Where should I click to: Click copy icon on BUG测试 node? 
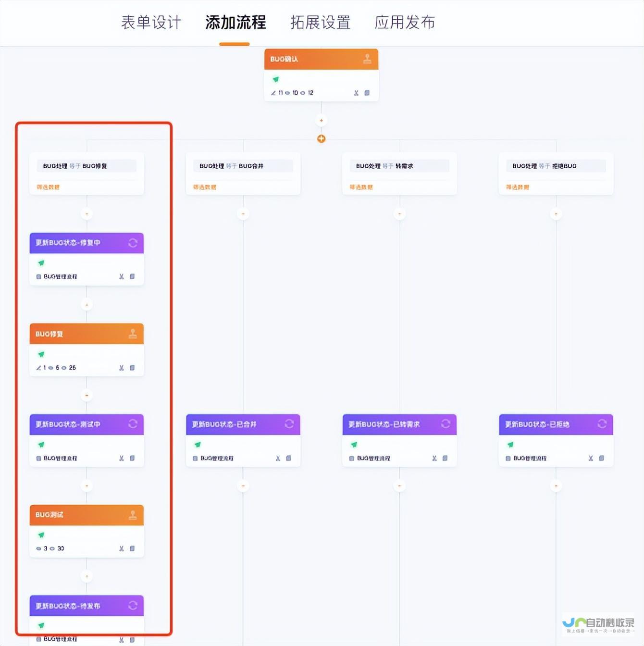tap(132, 548)
